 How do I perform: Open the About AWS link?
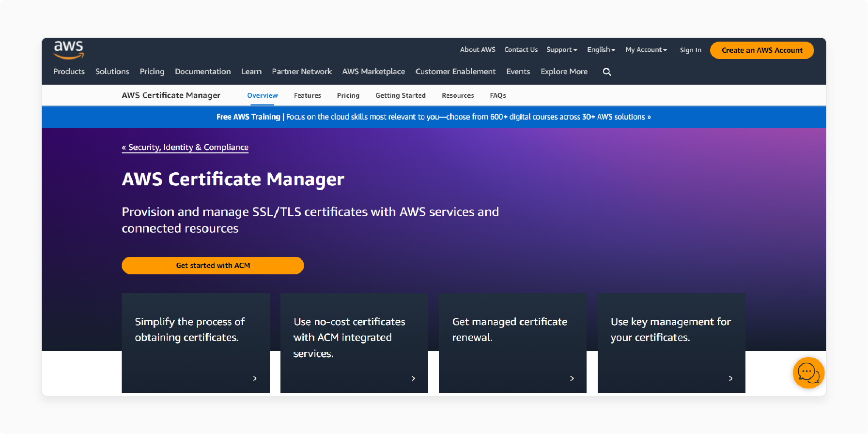tap(478, 50)
